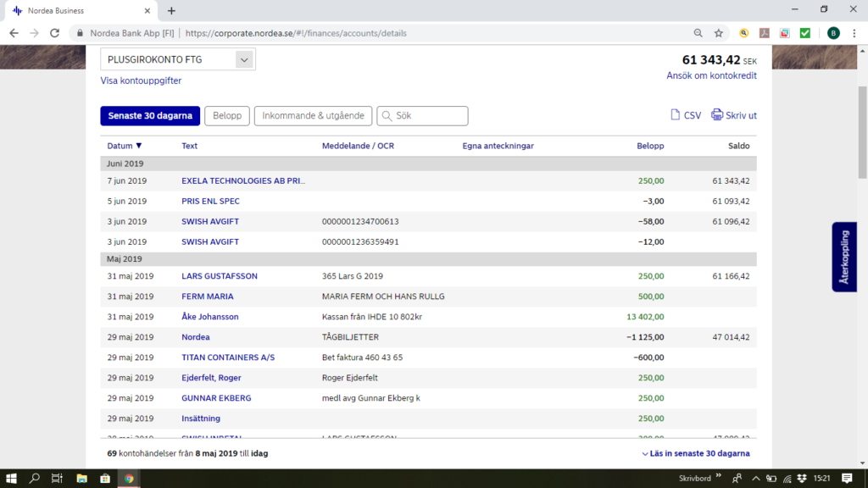Click the Maj 2019 group header
The height and width of the screenshot is (488, 868).
coord(428,259)
